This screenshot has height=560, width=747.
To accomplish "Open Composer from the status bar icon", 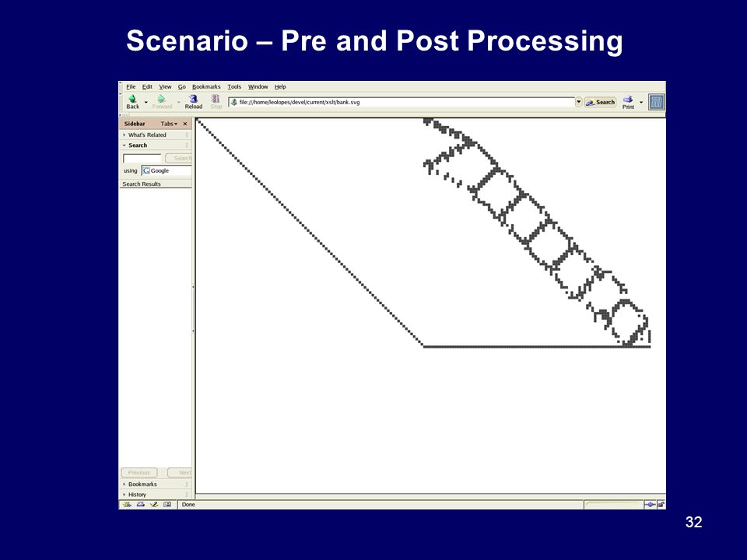I will click(154, 504).
